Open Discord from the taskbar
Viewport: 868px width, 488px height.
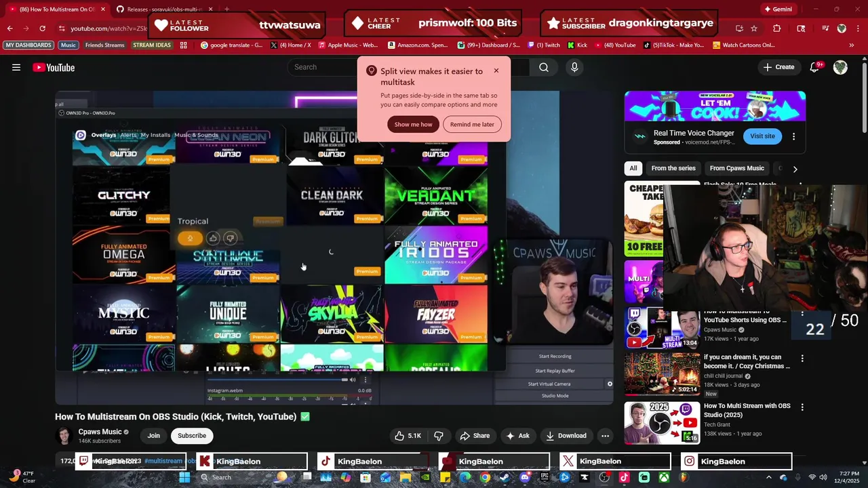pyautogui.click(x=524, y=477)
